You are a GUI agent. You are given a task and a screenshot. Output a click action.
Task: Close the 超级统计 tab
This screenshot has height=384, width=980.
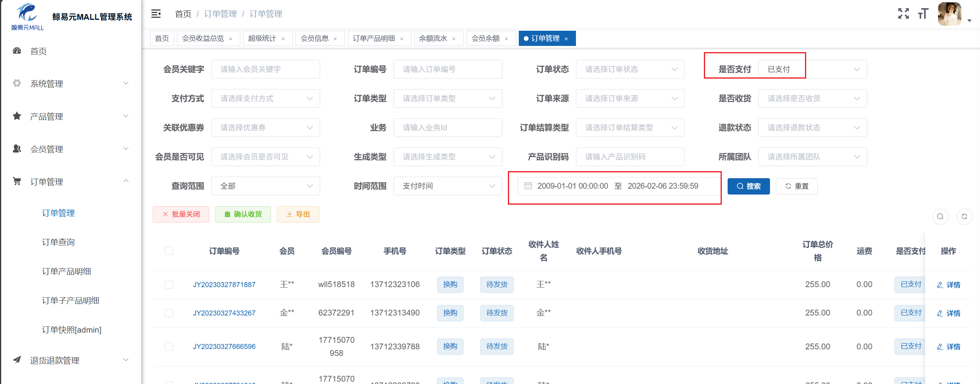point(283,39)
